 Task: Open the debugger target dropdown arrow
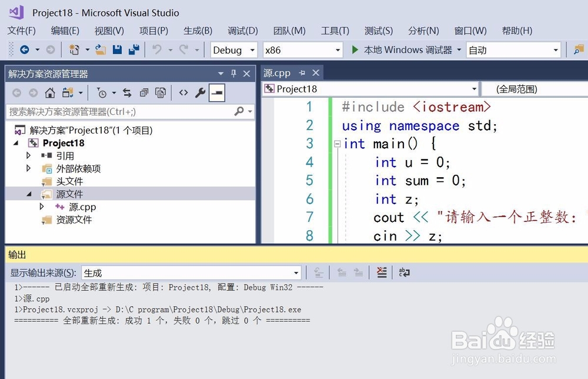pyautogui.click(x=459, y=49)
